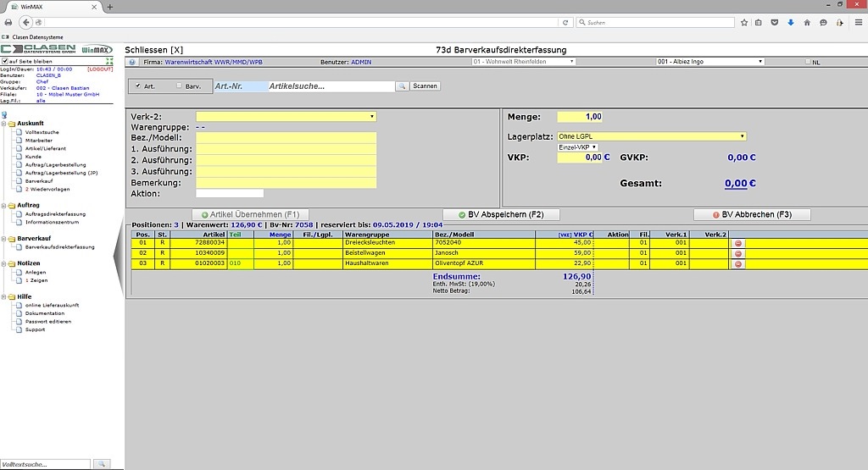Open the blue downloads arrow
The image size is (868, 470).
click(791, 23)
